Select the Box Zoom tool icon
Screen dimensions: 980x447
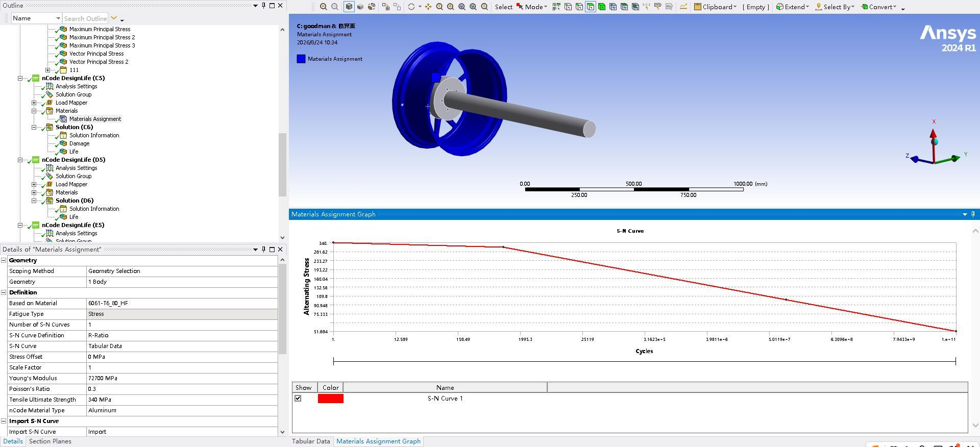451,7
